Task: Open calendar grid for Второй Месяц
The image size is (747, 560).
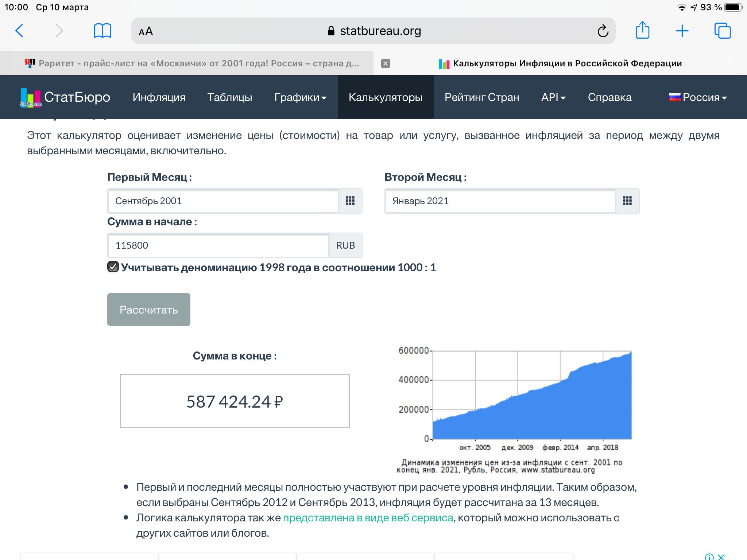Action: [x=627, y=201]
